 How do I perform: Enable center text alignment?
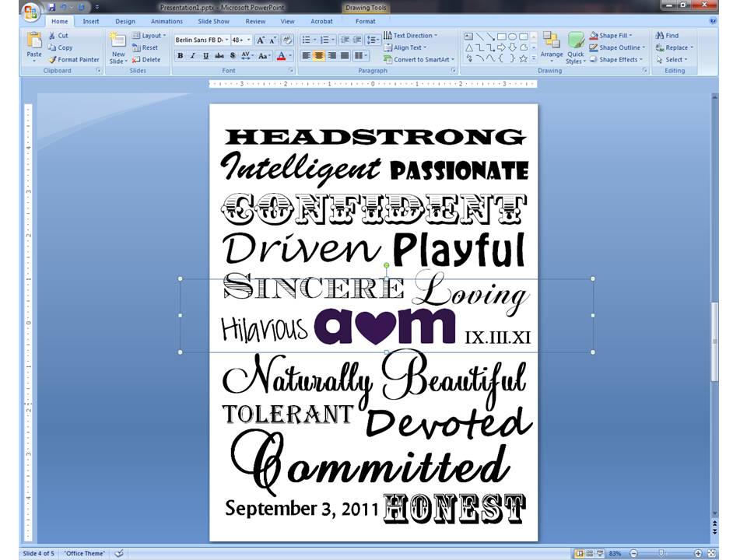pyautogui.click(x=319, y=56)
